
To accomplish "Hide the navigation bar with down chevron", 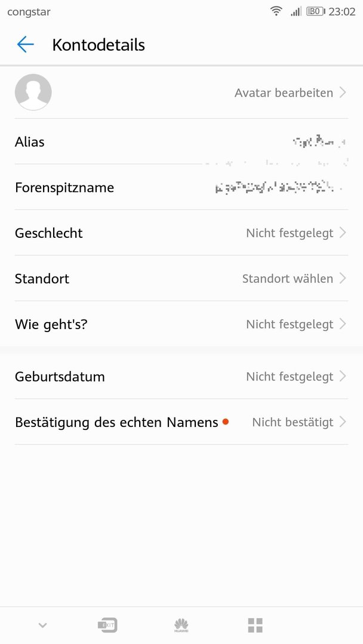I will coord(42,625).
